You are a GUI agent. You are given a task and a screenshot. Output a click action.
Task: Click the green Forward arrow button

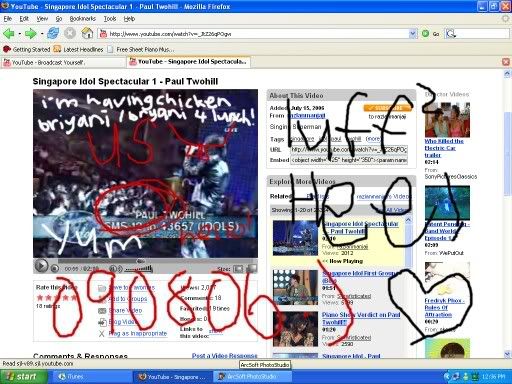point(31,33)
